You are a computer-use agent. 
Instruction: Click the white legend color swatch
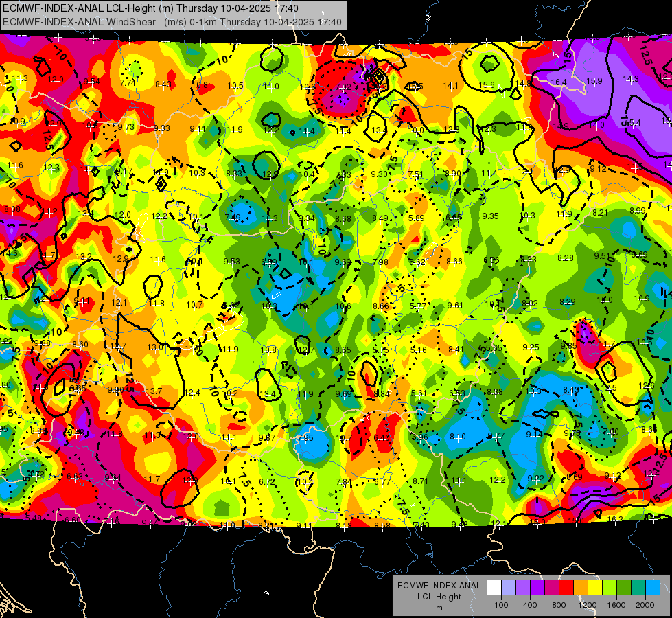(494, 587)
